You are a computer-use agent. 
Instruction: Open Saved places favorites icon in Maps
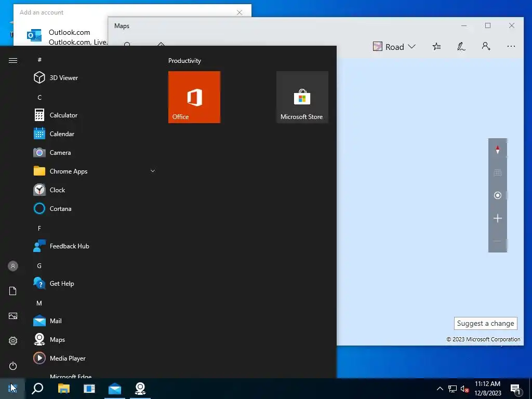[x=436, y=46]
